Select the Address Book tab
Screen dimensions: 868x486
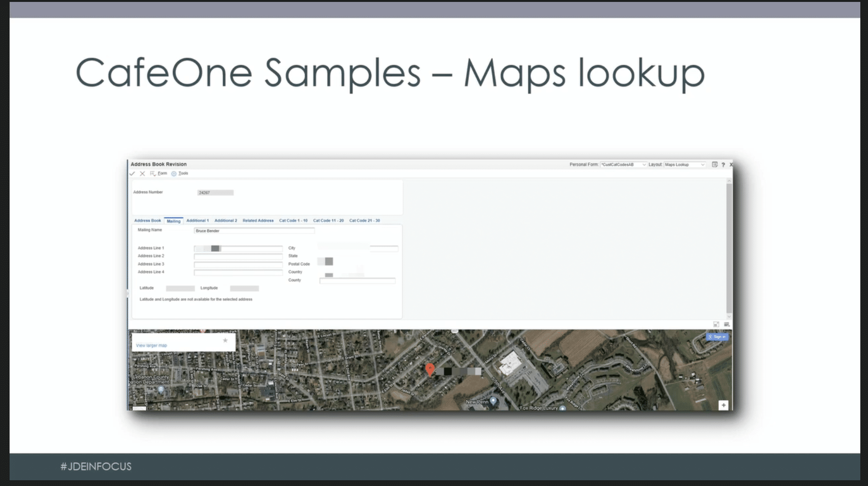click(x=147, y=220)
